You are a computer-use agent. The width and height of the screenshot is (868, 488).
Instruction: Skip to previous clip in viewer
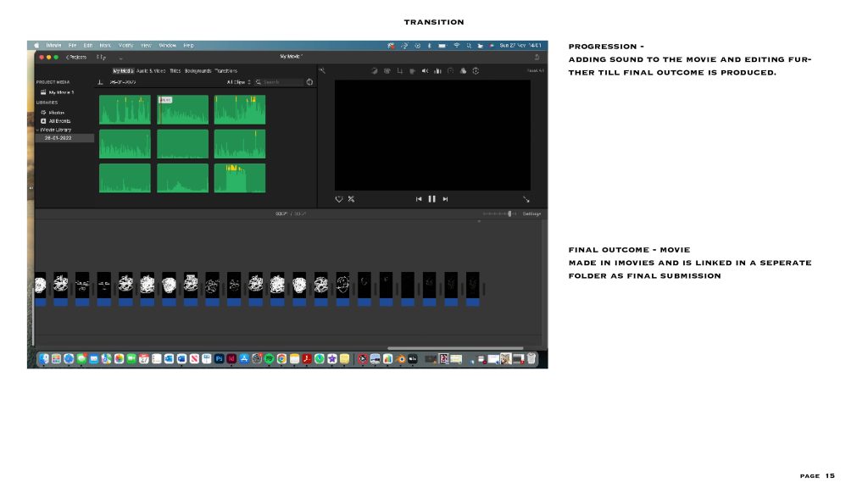(419, 199)
